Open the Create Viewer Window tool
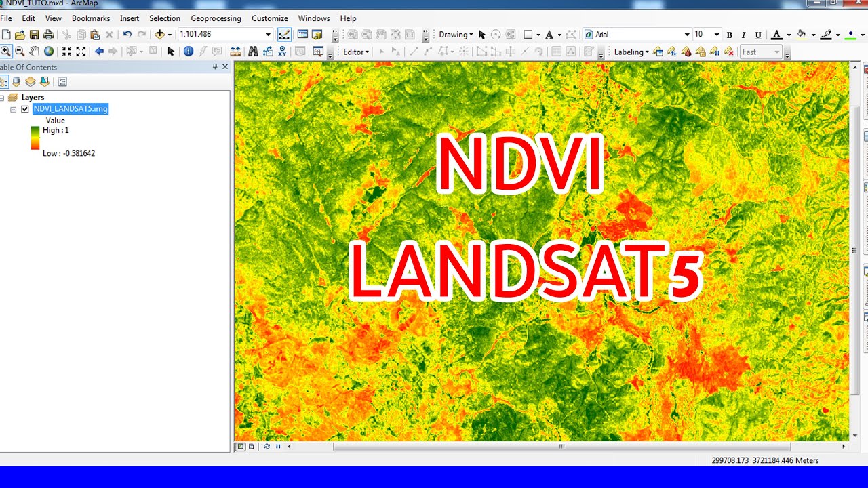The width and height of the screenshot is (868, 488). pyautogui.click(x=317, y=52)
